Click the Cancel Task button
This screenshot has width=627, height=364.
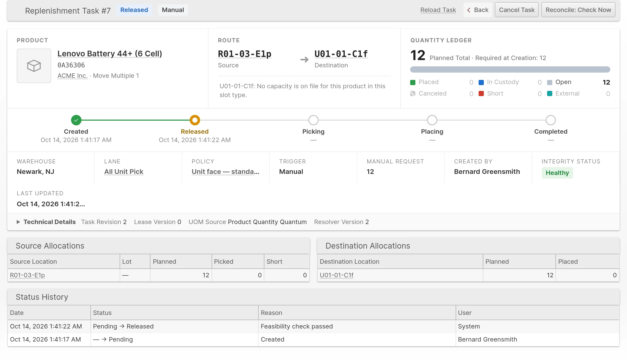517,10
